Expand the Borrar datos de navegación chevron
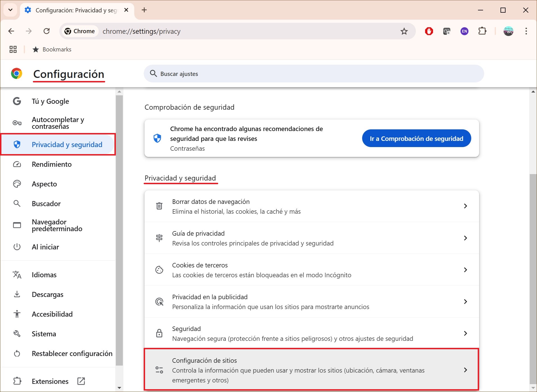The image size is (537, 392). [x=465, y=206]
